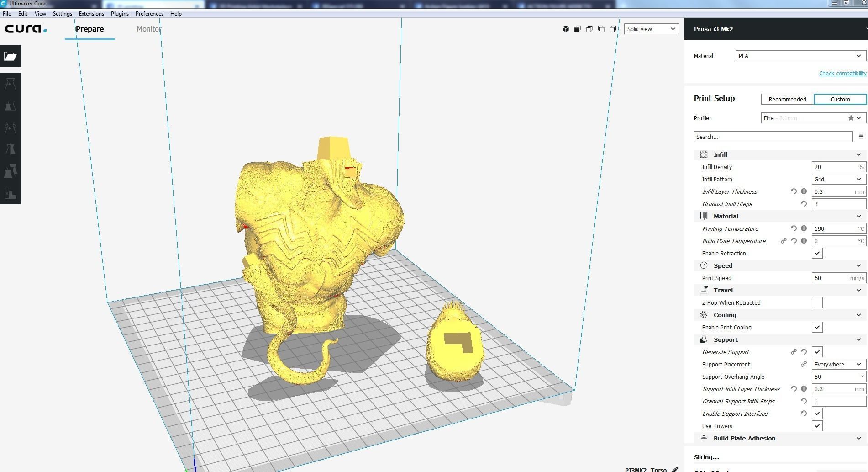Open the Profile Fine dropdown
Image resolution: width=868 pixels, height=472 pixels.
814,118
